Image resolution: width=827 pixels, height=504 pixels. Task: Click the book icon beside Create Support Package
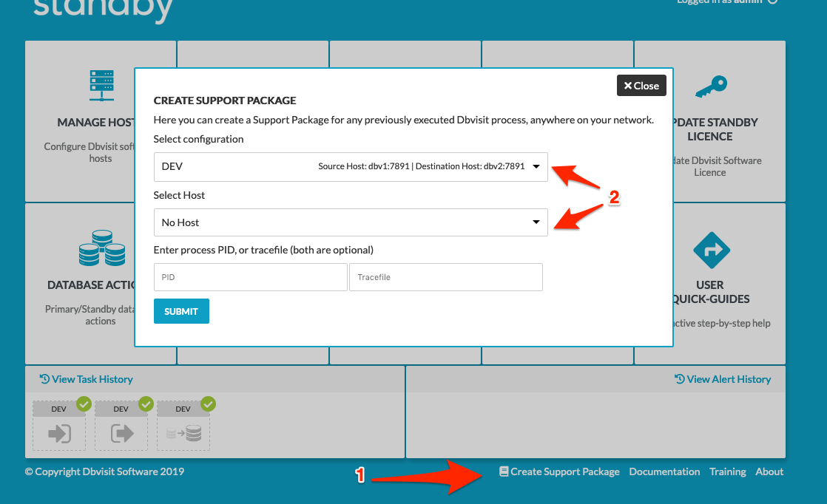[x=504, y=471]
